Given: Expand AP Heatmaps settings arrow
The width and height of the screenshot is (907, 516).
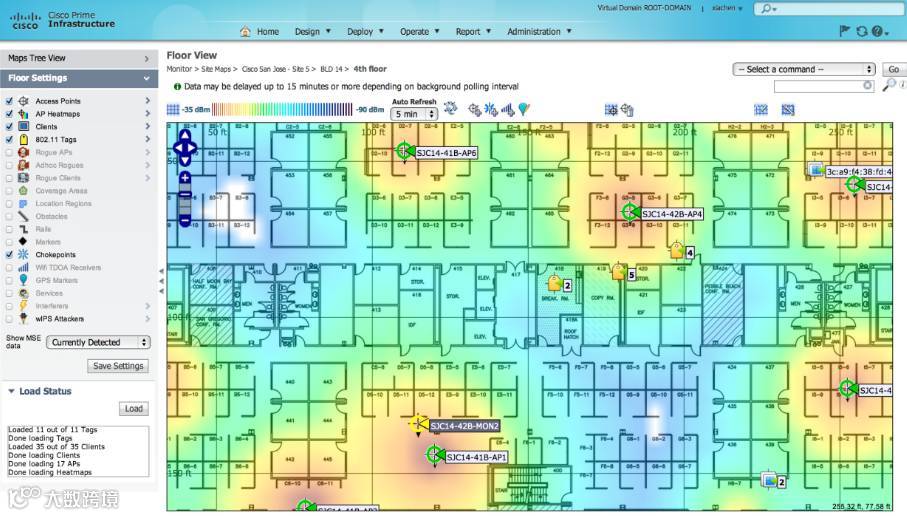Looking at the screenshot, I should click(148, 113).
